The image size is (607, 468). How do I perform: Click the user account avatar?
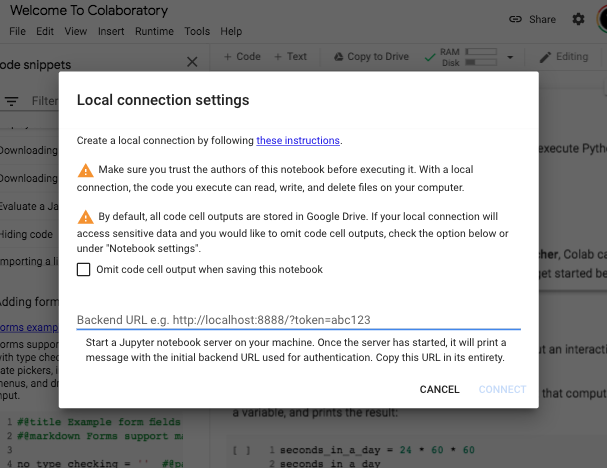pyautogui.click(x=602, y=19)
